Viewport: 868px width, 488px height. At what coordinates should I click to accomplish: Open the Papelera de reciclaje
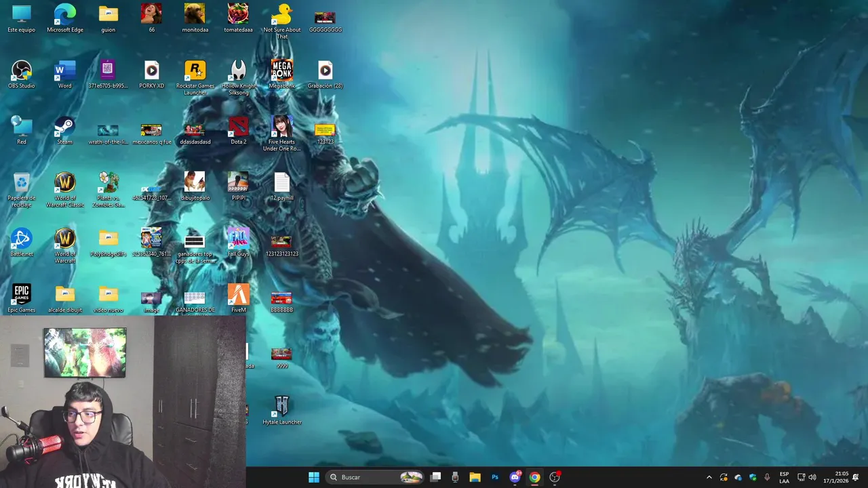point(22,190)
